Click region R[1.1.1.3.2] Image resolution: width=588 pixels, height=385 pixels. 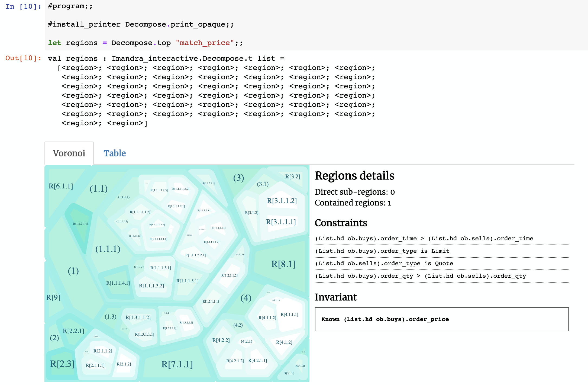click(151, 286)
